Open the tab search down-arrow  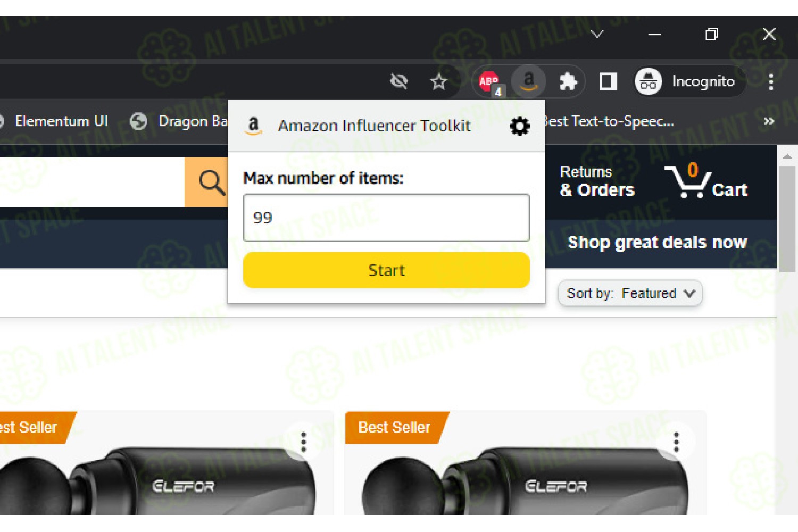pos(597,35)
